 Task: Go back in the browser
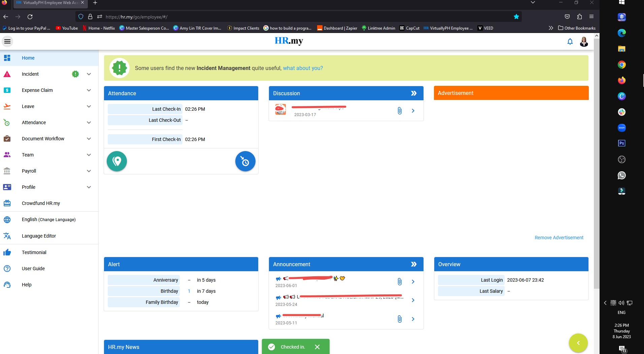point(6,16)
